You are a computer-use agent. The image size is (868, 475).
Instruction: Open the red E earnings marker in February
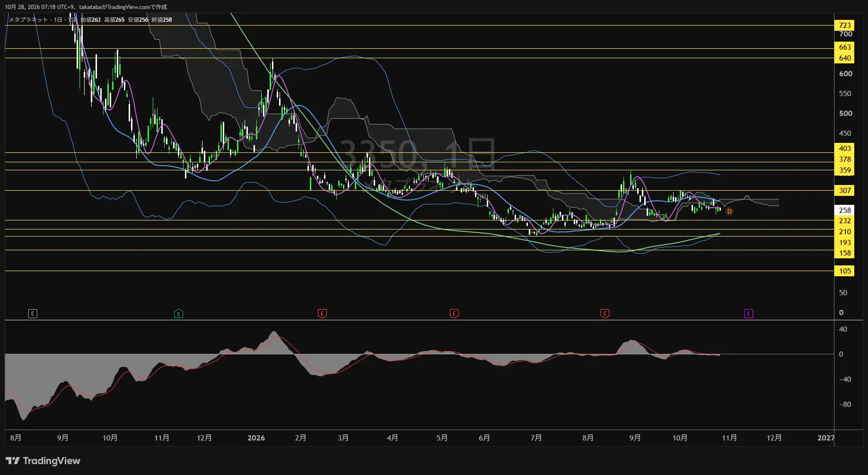coord(322,314)
